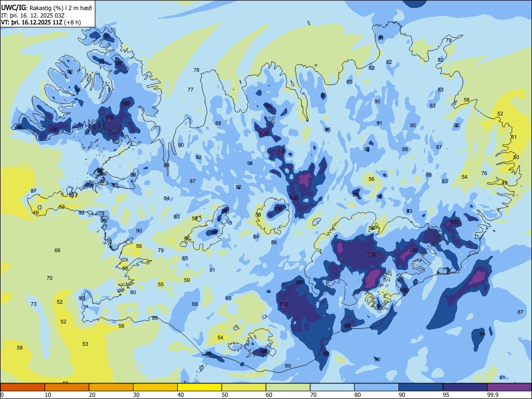The height and width of the screenshot is (399, 532).
Task: Click the map value '53'
Action: pos(85,344)
